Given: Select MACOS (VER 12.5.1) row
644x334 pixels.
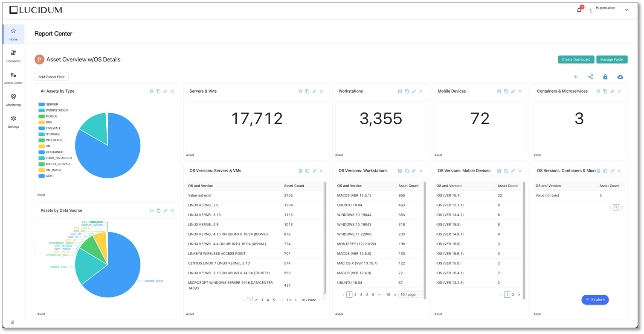Looking at the screenshot, I should point(379,196).
